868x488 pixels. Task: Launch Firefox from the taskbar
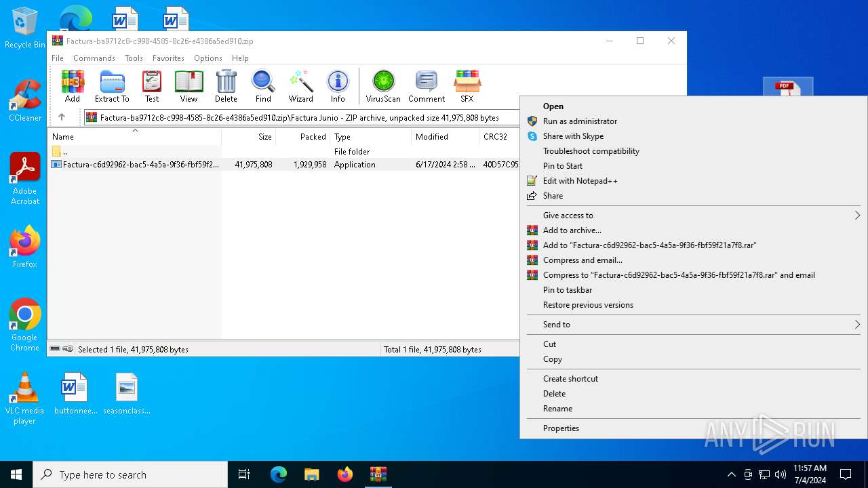click(x=345, y=474)
